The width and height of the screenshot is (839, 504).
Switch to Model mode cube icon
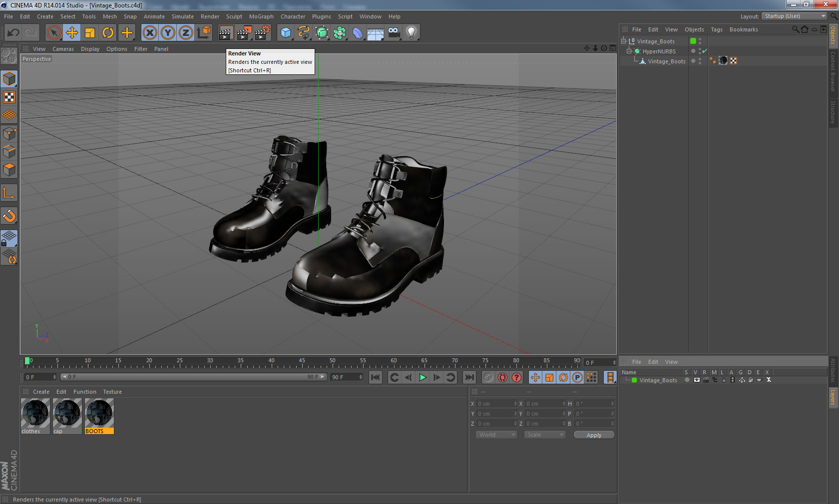point(9,79)
